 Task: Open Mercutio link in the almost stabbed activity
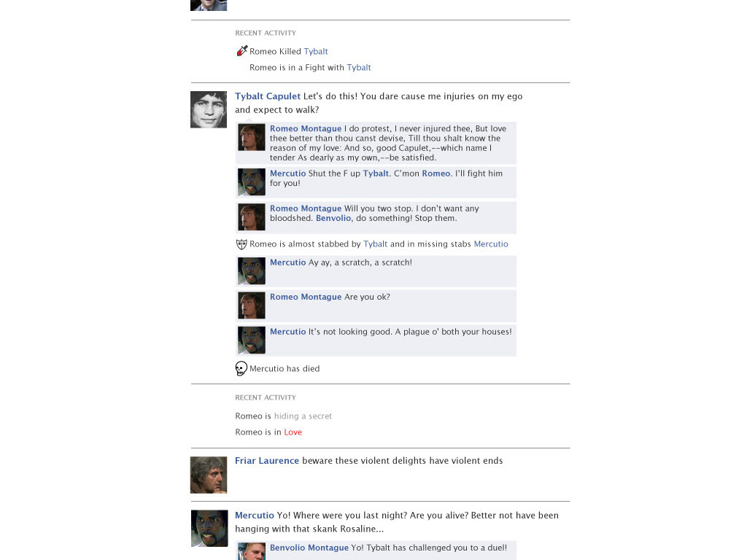point(491,244)
